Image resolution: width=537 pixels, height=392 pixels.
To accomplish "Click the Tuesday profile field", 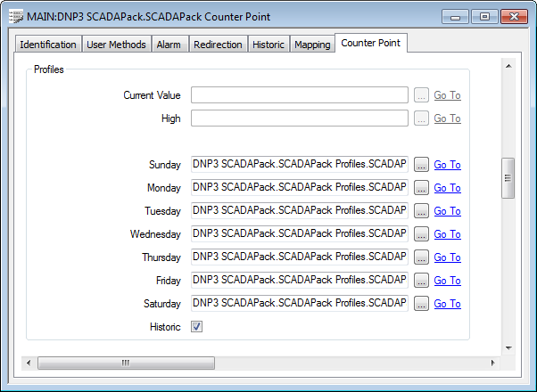I will coord(300,211).
